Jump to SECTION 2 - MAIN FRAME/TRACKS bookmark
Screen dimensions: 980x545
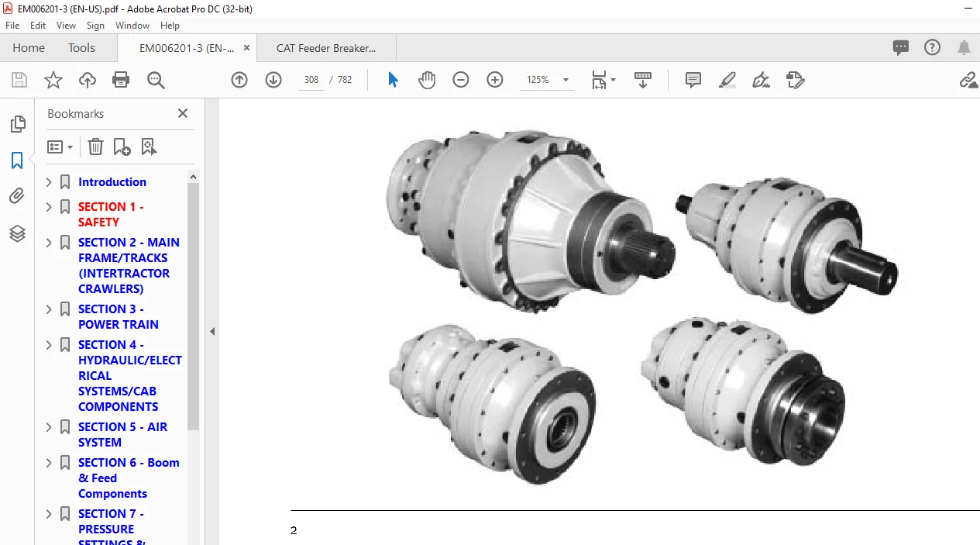(129, 266)
